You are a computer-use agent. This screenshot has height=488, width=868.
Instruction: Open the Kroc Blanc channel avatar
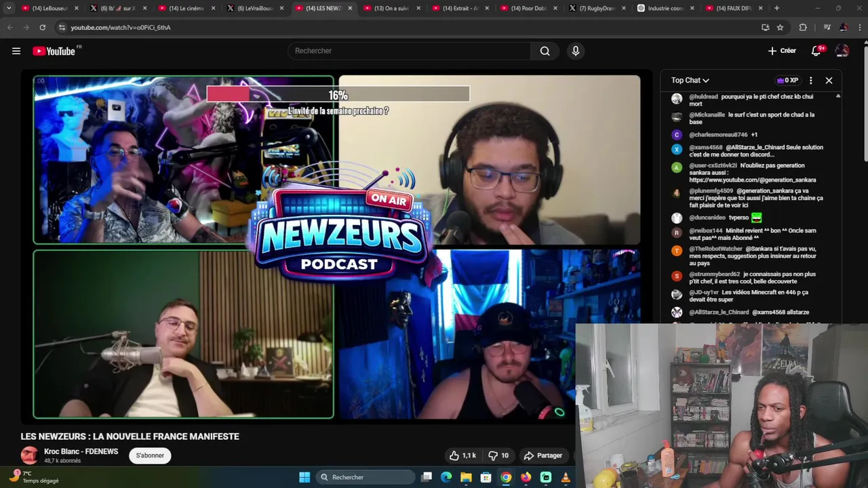point(29,455)
